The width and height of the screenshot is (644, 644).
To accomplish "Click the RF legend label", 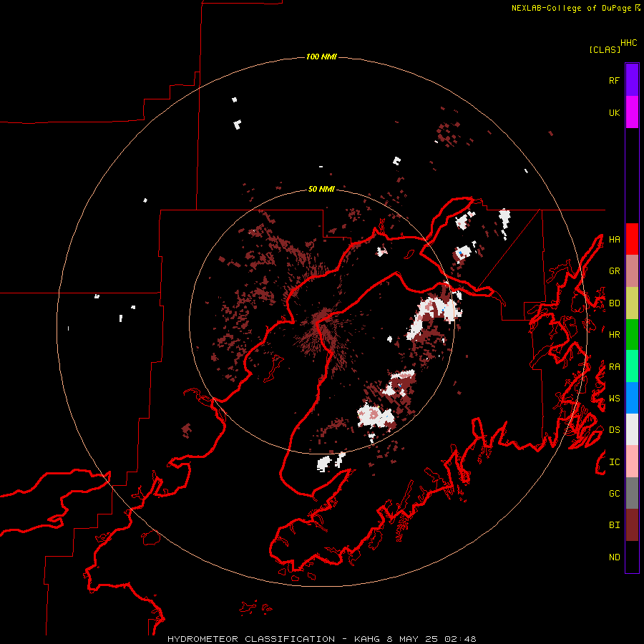I will coord(614,80).
